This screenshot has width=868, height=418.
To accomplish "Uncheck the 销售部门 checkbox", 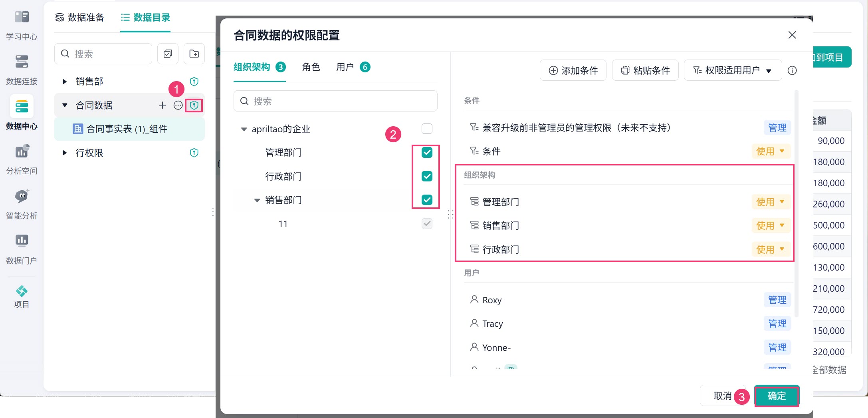I will [x=427, y=200].
